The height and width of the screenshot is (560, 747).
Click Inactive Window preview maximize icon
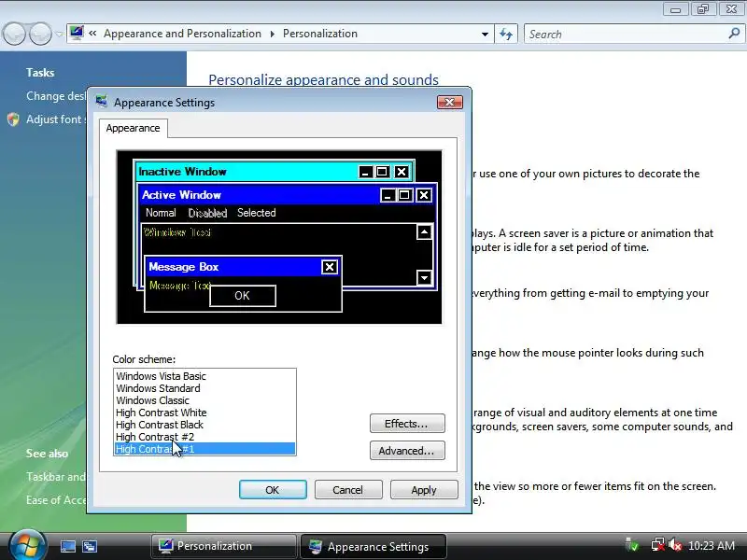tap(383, 172)
